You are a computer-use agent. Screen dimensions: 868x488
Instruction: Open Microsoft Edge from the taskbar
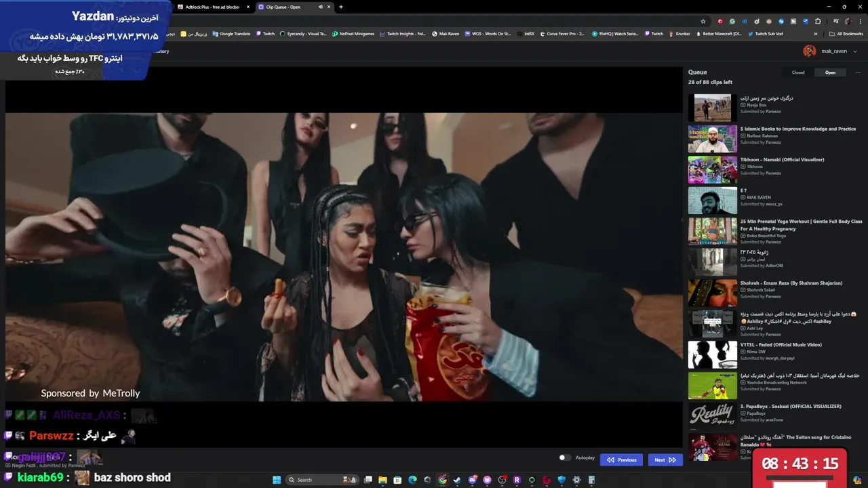(x=412, y=480)
